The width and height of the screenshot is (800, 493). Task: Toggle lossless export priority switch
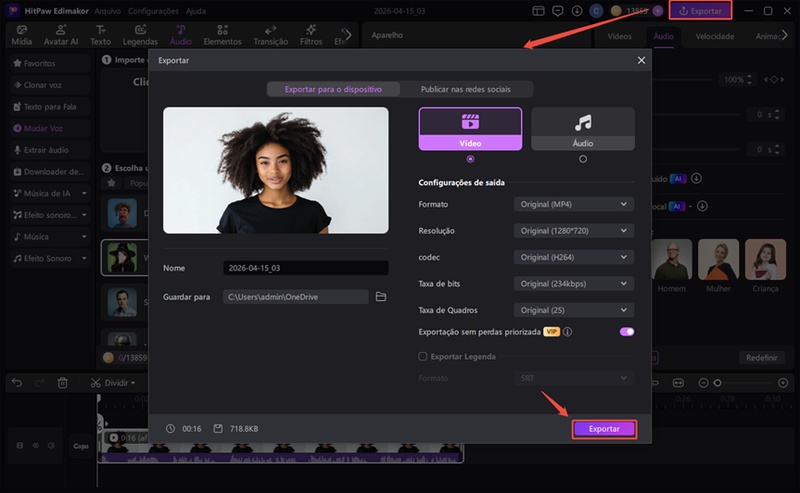627,331
